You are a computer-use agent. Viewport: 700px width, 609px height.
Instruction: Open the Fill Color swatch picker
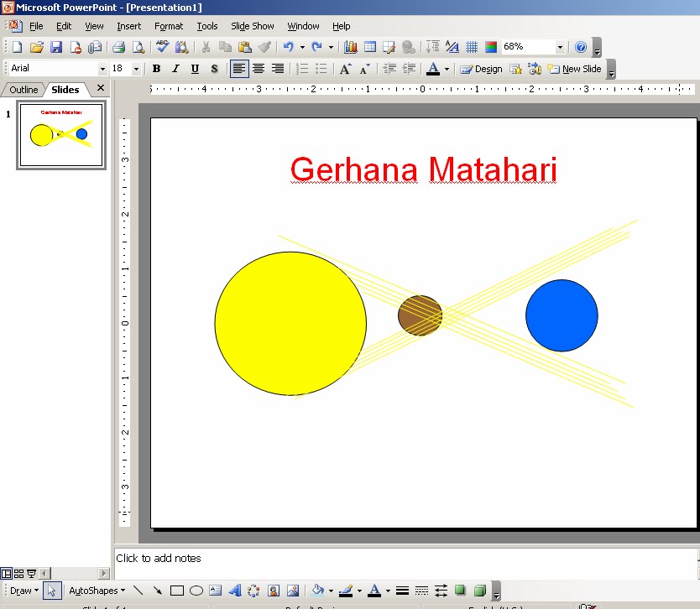click(317, 591)
